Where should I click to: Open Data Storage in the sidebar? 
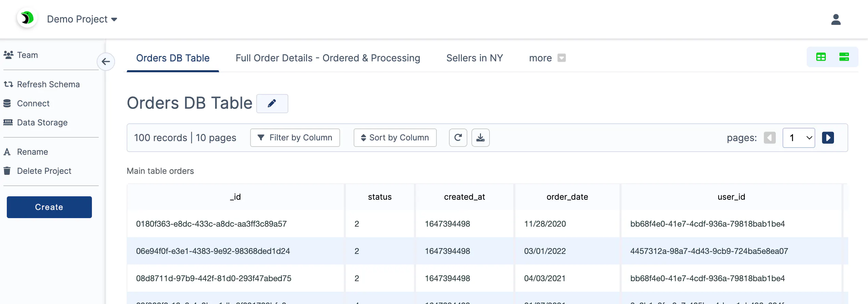[x=36, y=122]
